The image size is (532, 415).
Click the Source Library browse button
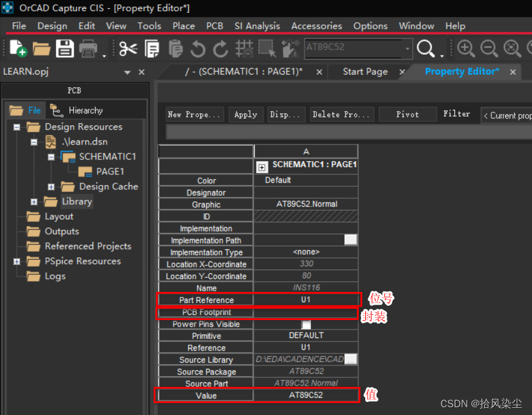click(x=350, y=359)
